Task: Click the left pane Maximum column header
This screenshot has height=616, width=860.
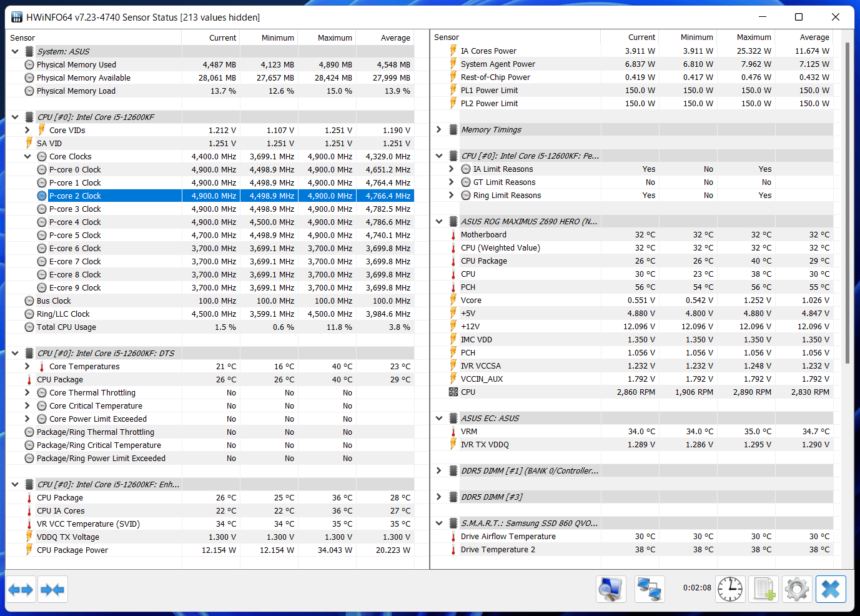Action: (327, 38)
